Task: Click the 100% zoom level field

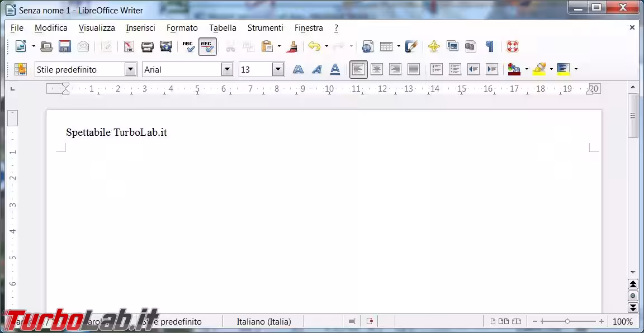Action: point(622,322)
